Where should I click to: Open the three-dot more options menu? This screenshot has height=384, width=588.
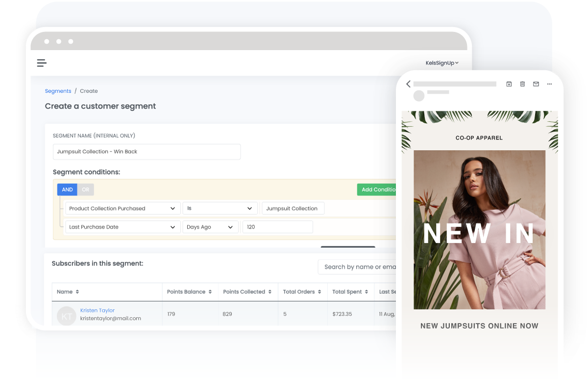tap(549, 84)
